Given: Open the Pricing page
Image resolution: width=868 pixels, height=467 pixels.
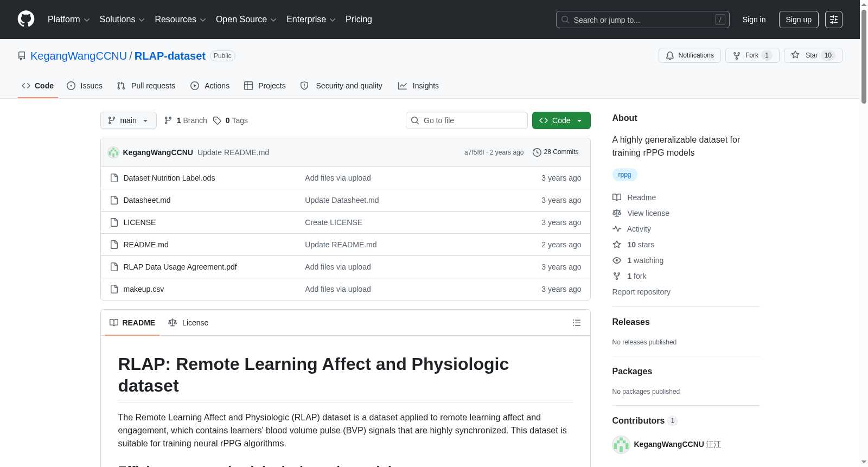Looking at the screenshot, I should point(359,20).
